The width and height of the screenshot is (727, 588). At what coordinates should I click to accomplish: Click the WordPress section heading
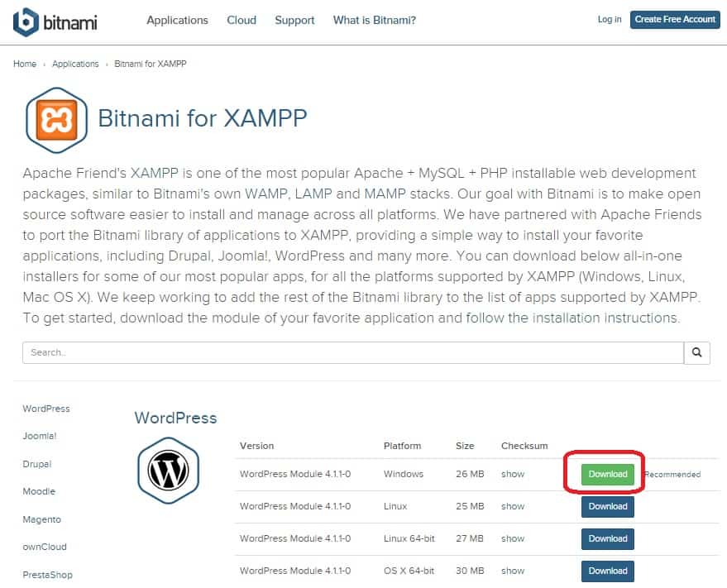(175, 418)
